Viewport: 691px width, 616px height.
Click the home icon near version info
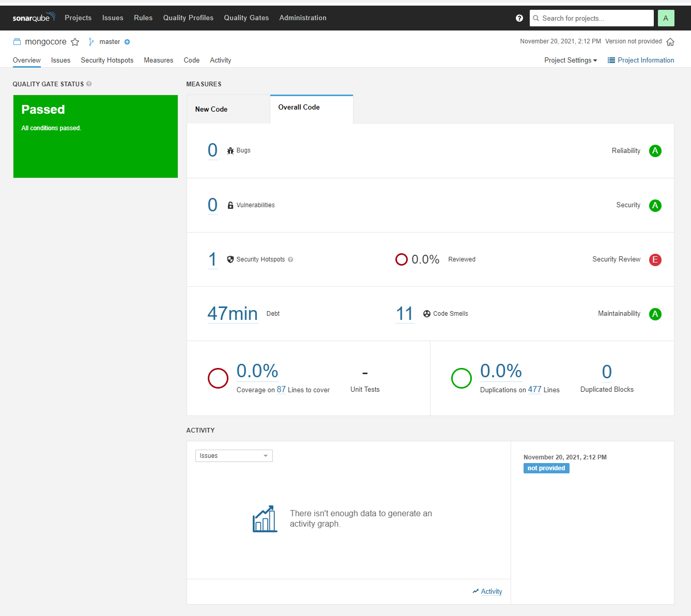pyautogui.click(x=670, y=41)
